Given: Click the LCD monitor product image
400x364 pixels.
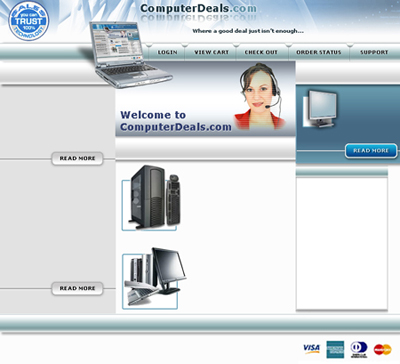Looking at the screenshot, I should (320, 109).
